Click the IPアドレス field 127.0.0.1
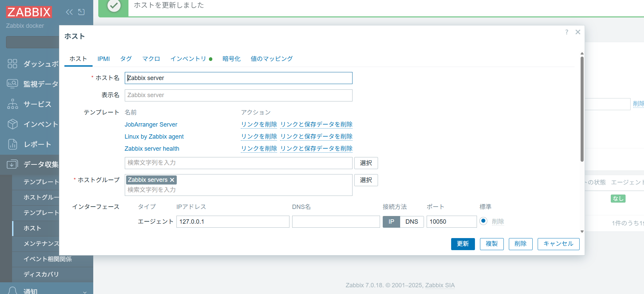Screen dimensions: 644x294 tap(233, 222)
